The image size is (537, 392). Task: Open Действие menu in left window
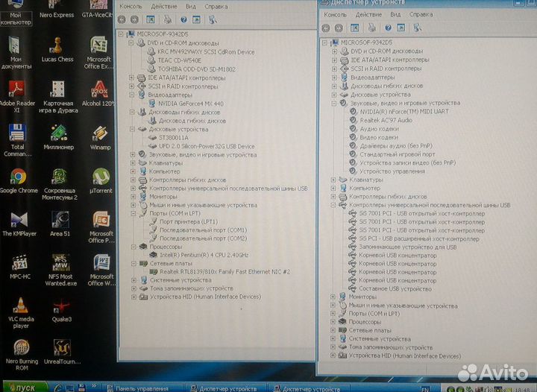tap(164, 7)
